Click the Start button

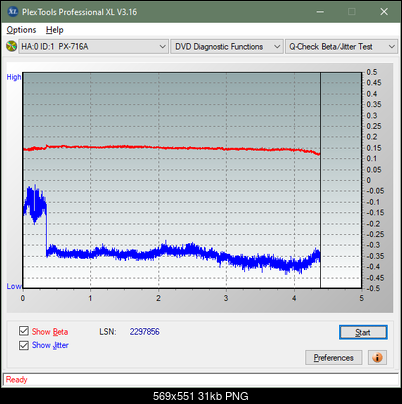pos(363,332)
